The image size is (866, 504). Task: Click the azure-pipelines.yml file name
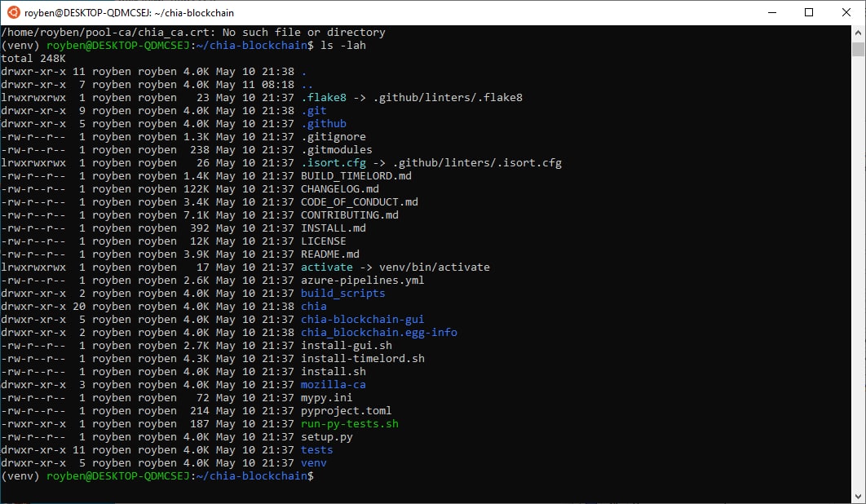[x=362, y=281]
